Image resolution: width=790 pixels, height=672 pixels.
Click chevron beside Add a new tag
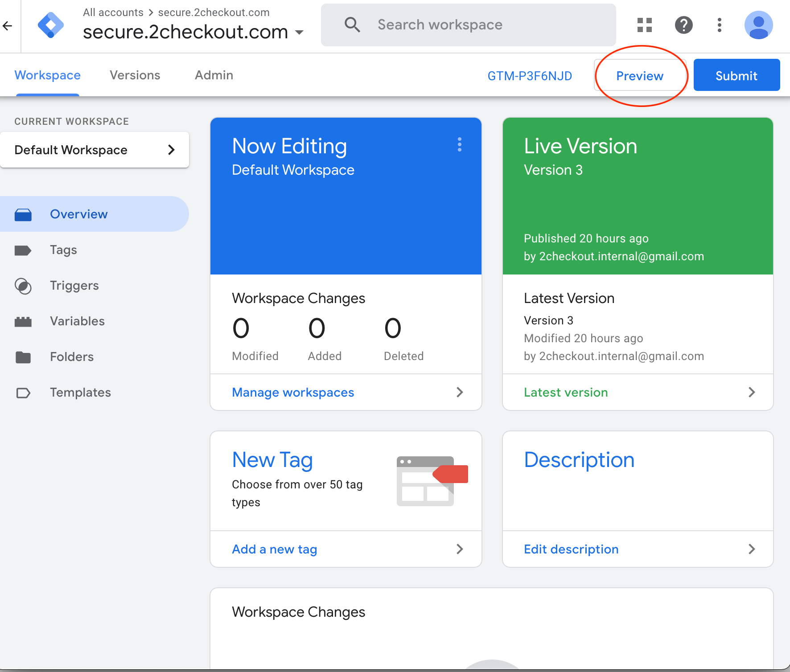pos(460,549)
